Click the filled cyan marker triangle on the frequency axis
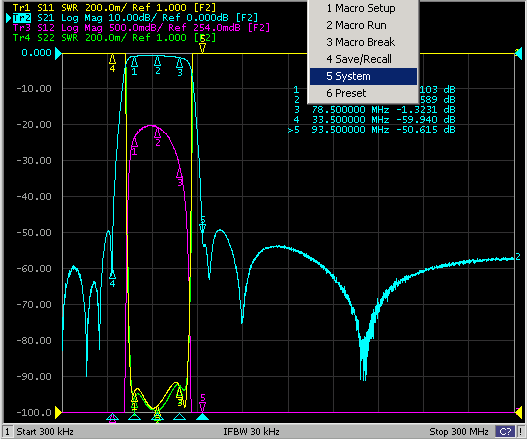Image resolution: width=527 pixels, height=439 pixels. [202, 417]
